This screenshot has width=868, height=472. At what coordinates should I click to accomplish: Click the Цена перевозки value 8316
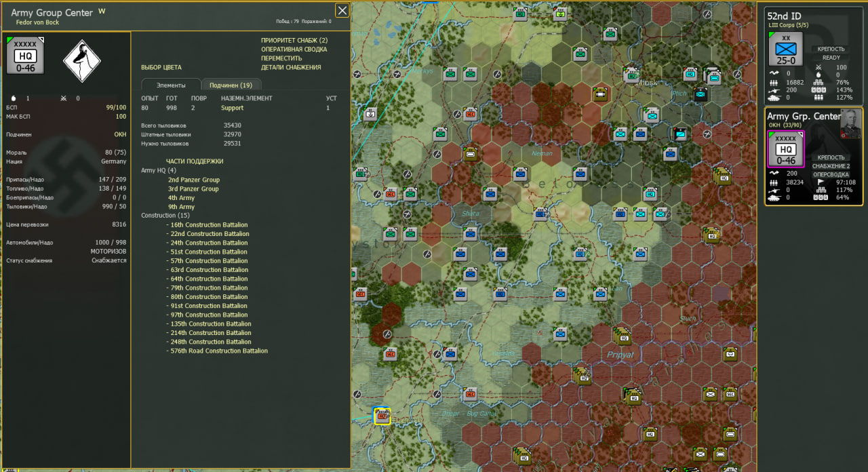(119, 224)
